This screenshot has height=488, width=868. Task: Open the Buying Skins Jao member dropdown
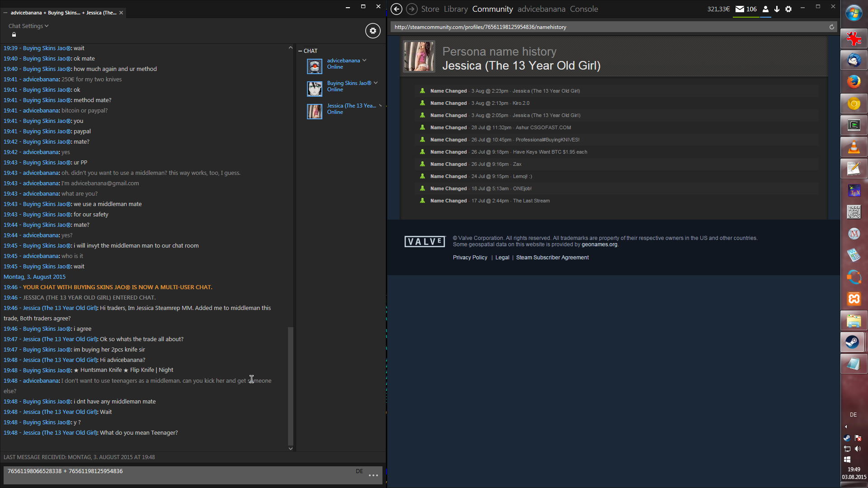tap(376, 83)
